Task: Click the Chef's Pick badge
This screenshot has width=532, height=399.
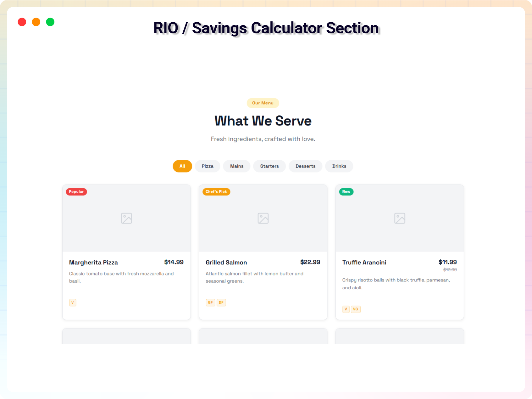Action: point(216,192)
